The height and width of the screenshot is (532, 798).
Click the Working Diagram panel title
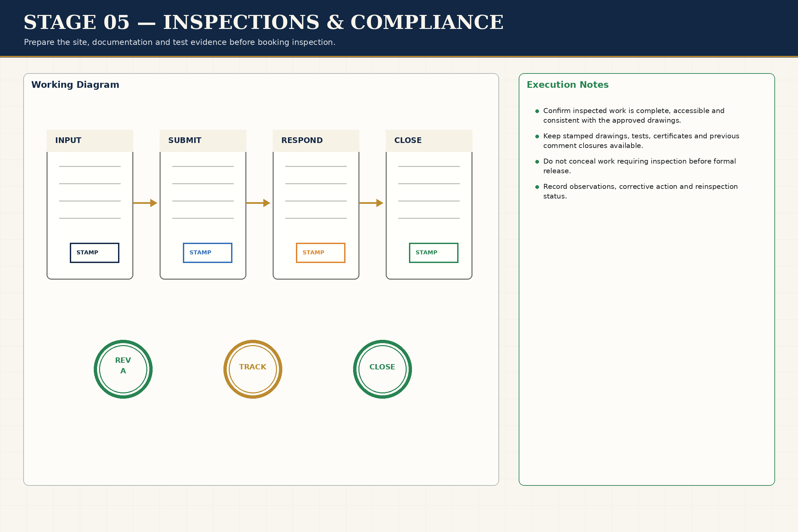pos(75,85)
